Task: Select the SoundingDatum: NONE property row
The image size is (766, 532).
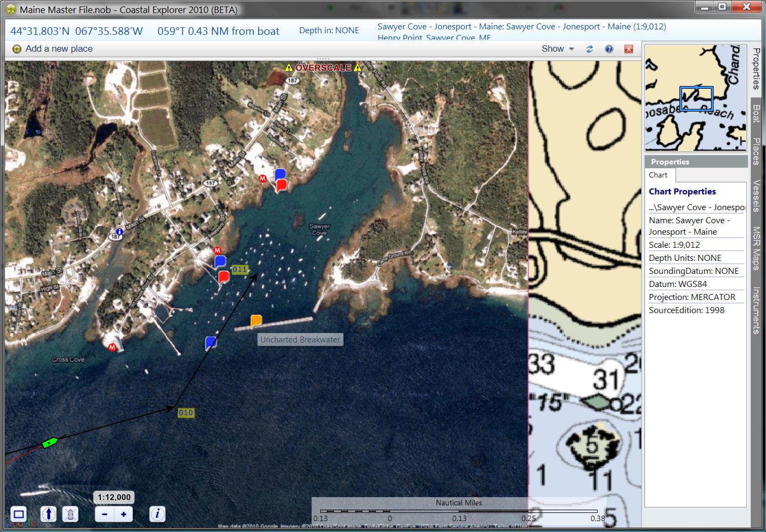Action: 696,271
